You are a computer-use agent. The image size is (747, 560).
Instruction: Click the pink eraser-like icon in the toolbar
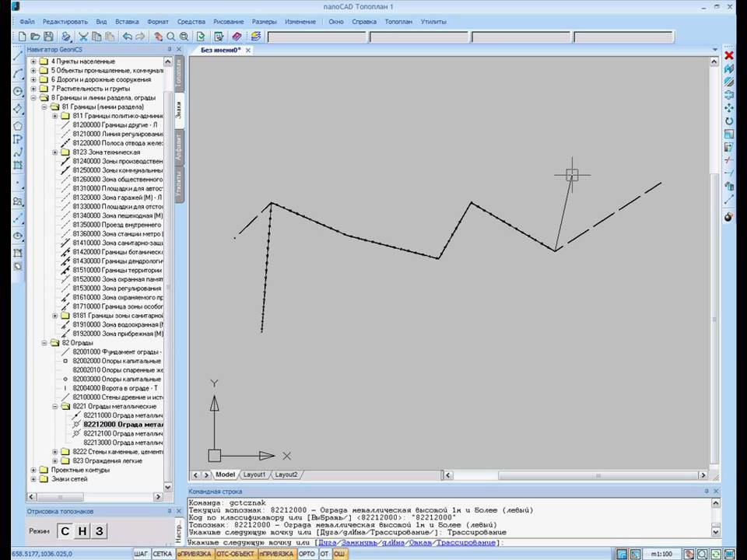[237, 37]
